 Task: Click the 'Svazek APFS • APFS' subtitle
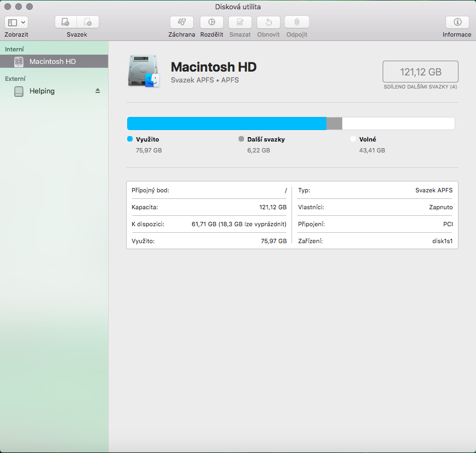click(205, 80)
